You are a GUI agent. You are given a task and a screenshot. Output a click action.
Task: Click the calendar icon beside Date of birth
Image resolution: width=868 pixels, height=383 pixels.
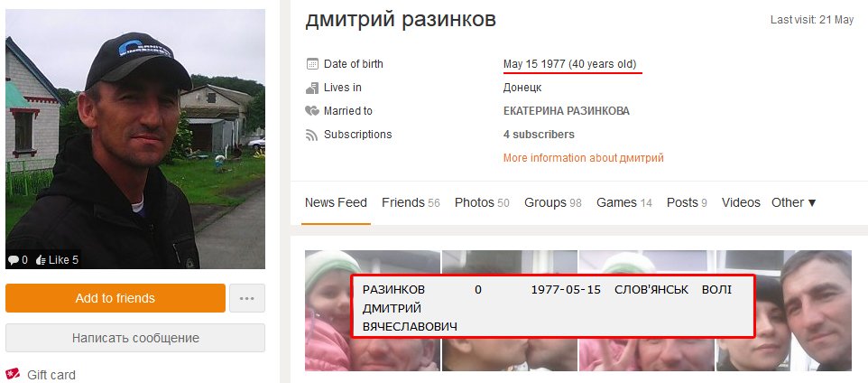point(312,64)
